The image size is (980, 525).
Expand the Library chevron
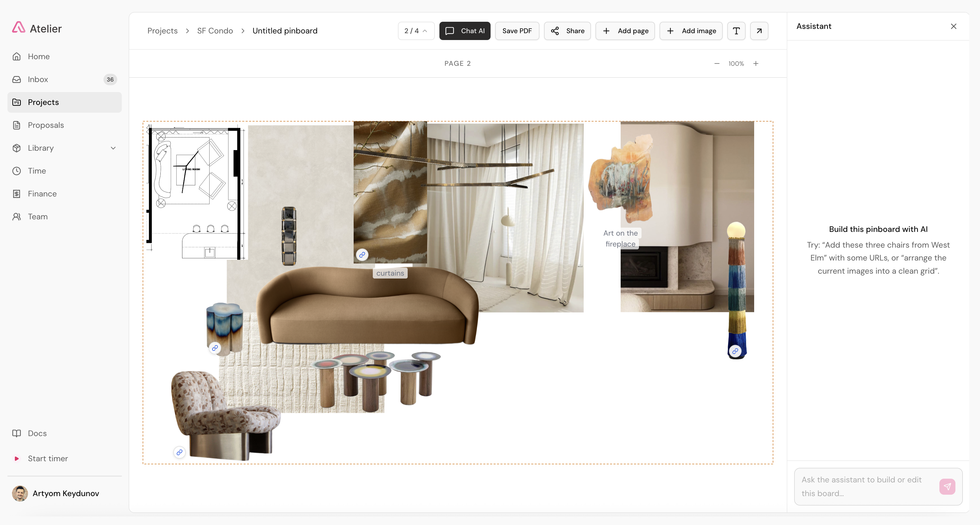coord(113,148)
